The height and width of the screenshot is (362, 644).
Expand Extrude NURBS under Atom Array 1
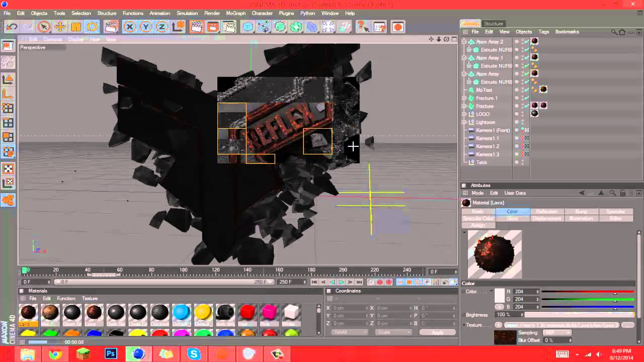[469, 66]
